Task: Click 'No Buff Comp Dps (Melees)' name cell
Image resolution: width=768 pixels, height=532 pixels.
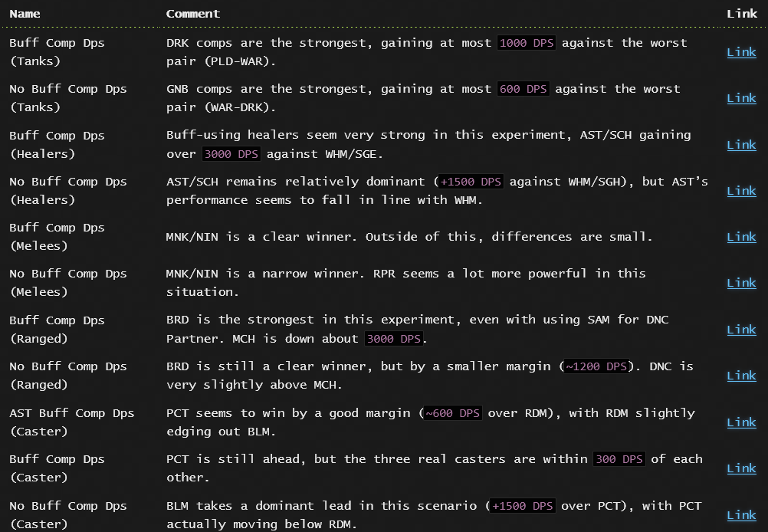Action: 68,283
